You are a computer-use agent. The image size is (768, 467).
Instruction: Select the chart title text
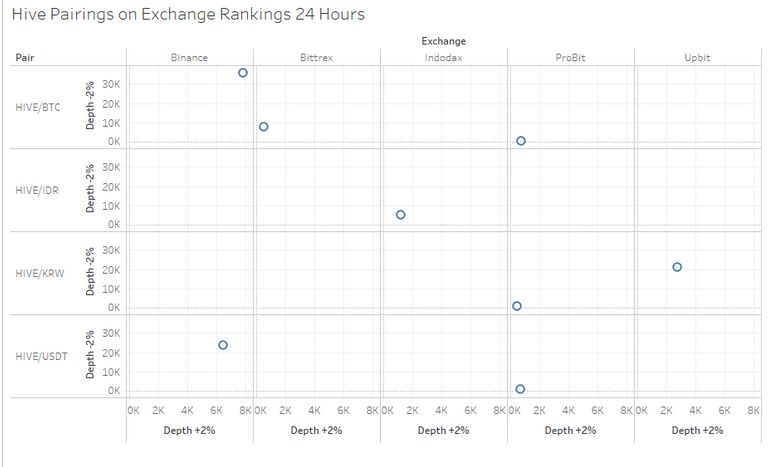188,14
